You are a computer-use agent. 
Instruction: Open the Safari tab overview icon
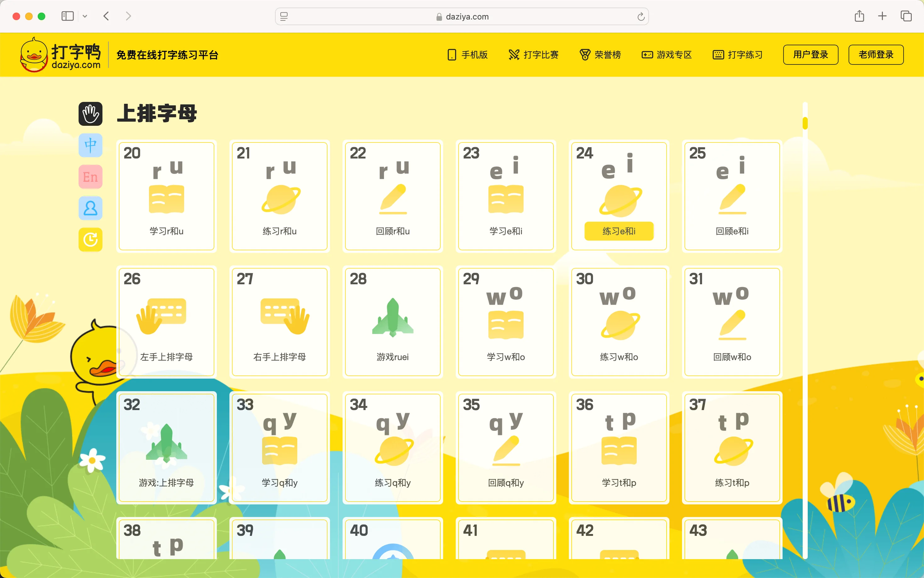(x=906, y=16)
